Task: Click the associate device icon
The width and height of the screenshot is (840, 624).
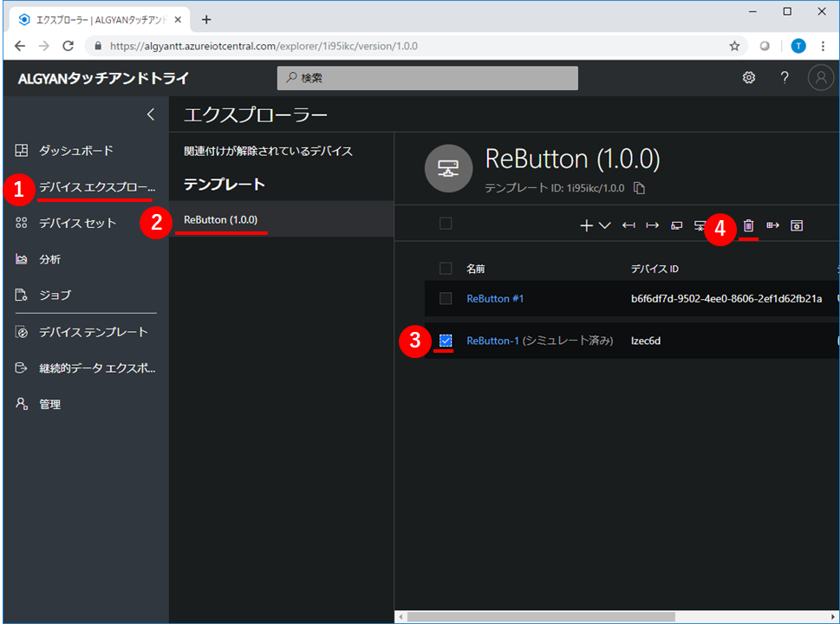Action: pyautogui.click(x=677, y=225)
